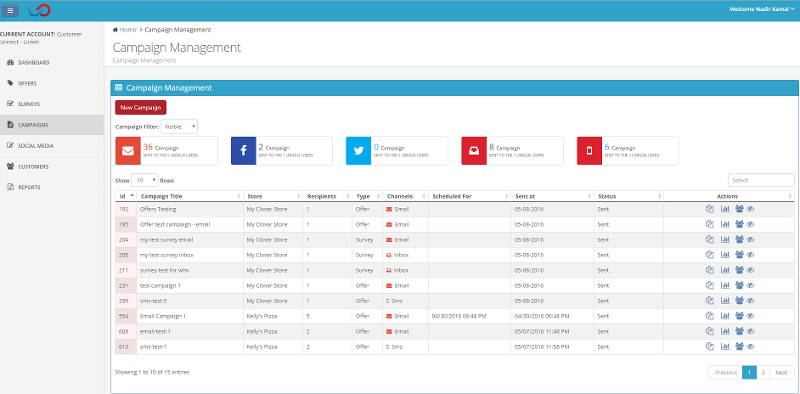Screen dimensions: 800x394
Task: Open Surveys in the sidebar
Action: pos(52,104)
